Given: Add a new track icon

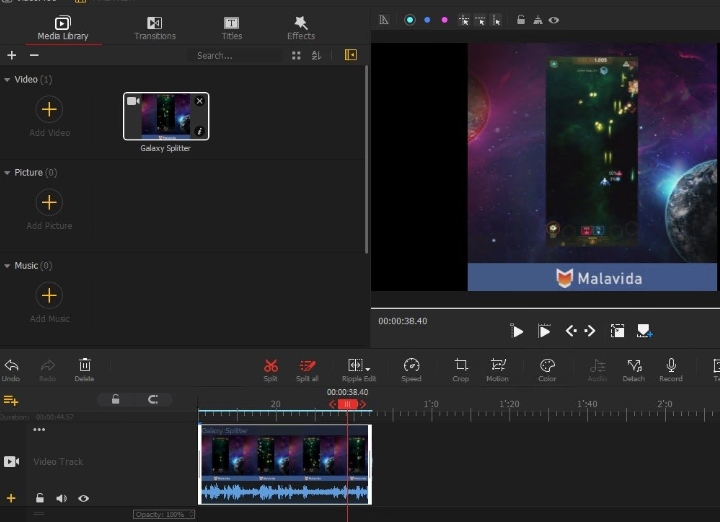Looking at the screenshot, I should coord(11,400).
